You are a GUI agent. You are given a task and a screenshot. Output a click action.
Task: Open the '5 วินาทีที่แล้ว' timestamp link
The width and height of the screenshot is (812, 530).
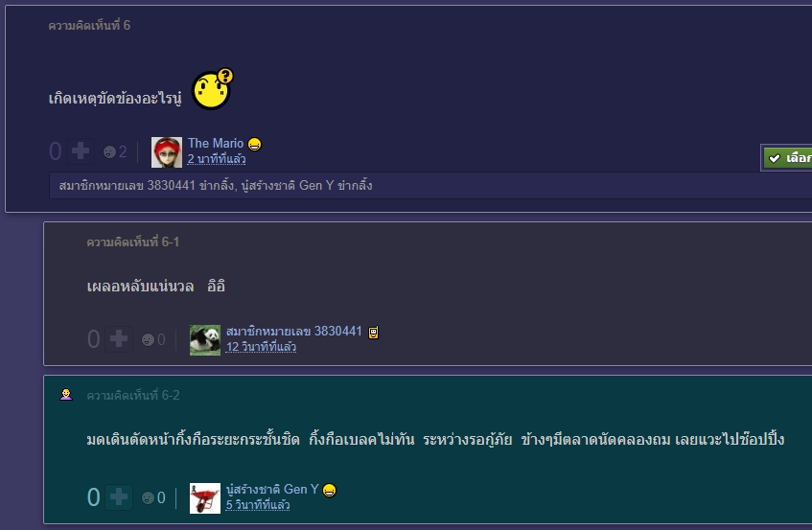pyautogui.click(x=257, y=505)
